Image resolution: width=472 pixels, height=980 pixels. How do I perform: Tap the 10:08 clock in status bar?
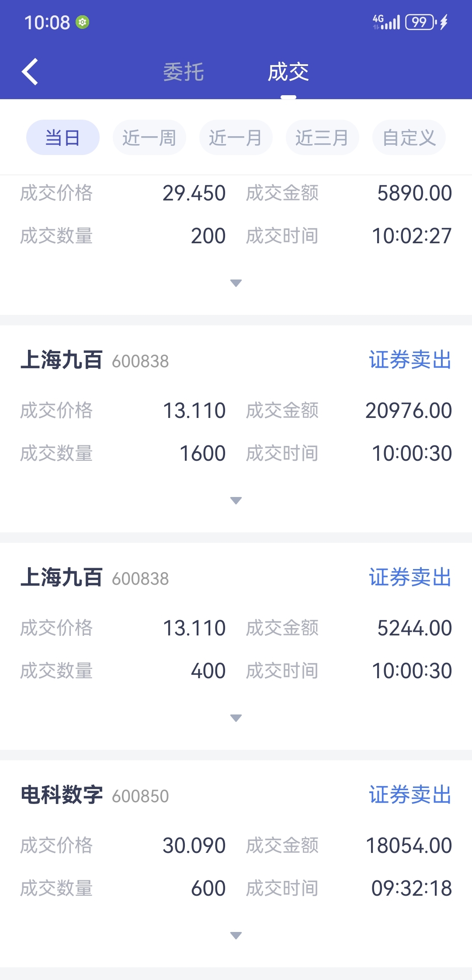click(47, 22)
